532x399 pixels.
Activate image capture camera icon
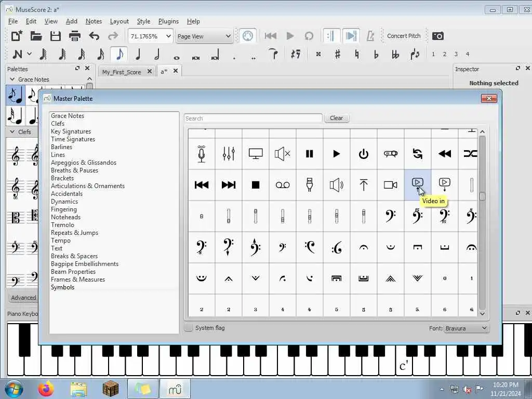click(x=437, y=36)
